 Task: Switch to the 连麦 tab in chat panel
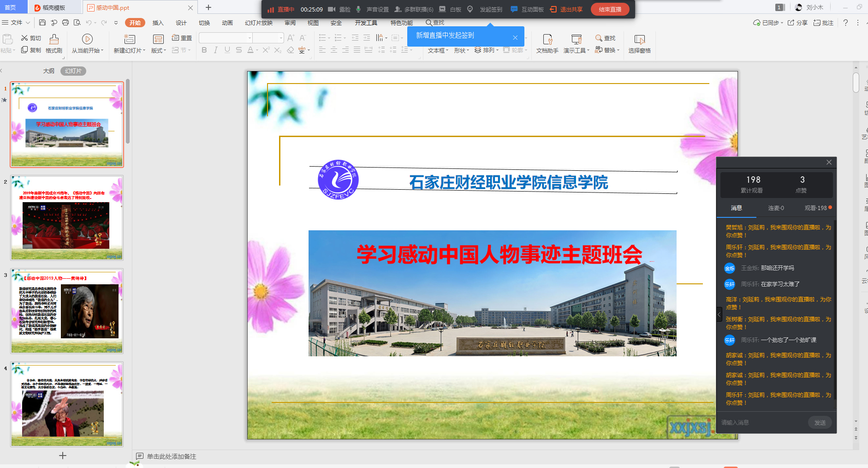776,208
